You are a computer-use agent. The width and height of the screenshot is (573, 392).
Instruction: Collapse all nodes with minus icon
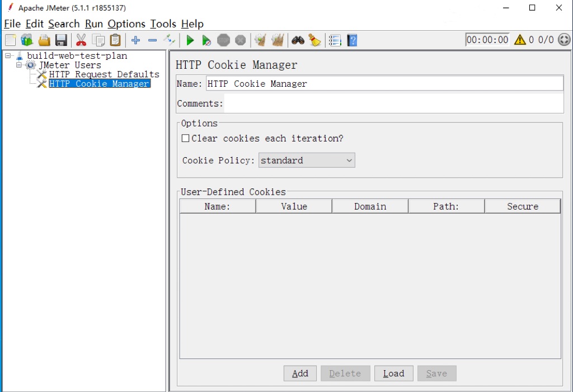pos(152,40)
